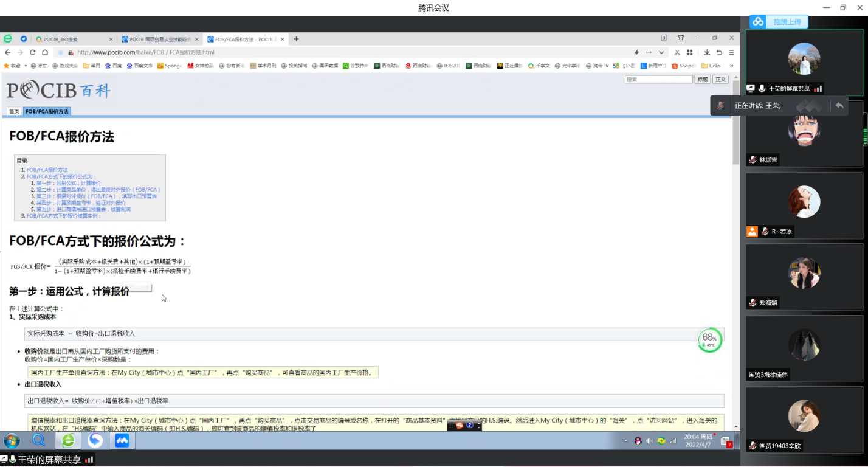Click the Windows Start orb
This screenshot has width=868, height=467.
coord(12,440)
